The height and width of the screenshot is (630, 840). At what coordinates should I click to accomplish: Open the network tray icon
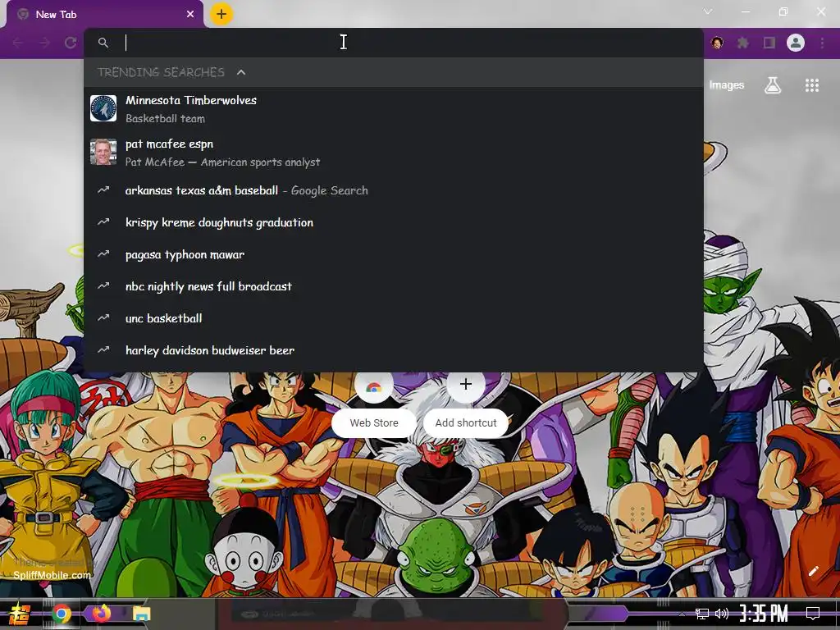click(x=702, y=614)
